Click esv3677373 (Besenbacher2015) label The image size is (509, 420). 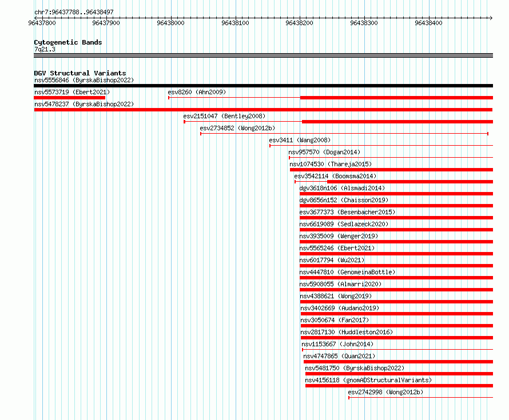click(347, 212)
